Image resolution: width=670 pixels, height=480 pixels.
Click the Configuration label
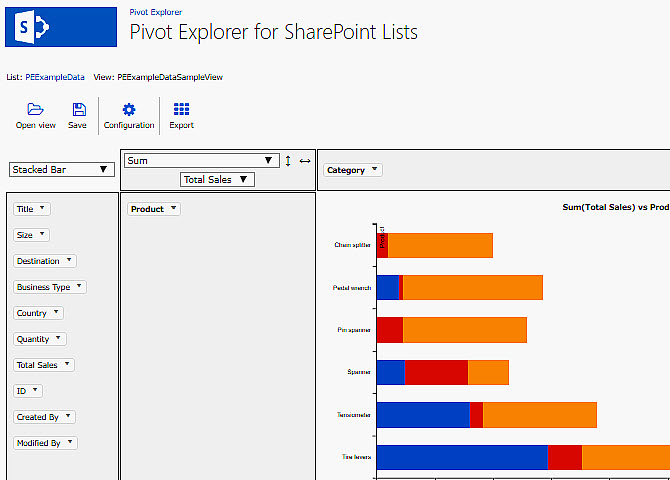tap(129, 125)
